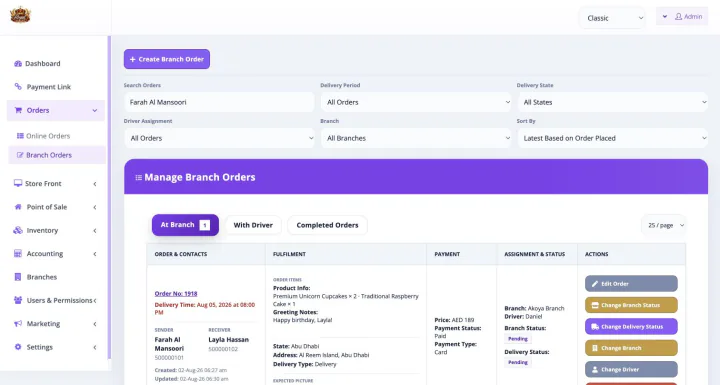The height and width of the screenshot is (385, 720).
Task: Click the Pending badge under Delivery Status
Action: pos(518,362)
